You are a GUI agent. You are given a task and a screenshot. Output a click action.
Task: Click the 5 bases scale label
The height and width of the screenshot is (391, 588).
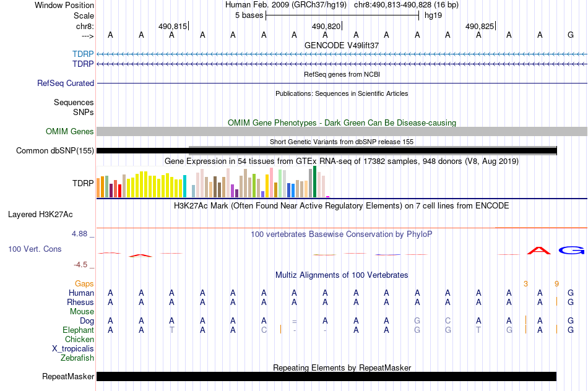(249, 15)
